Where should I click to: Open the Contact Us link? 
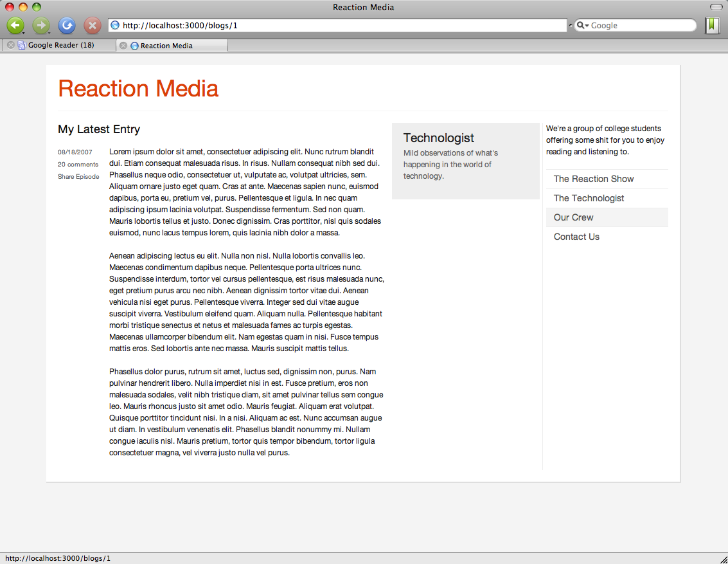click(x=576, y=237)
